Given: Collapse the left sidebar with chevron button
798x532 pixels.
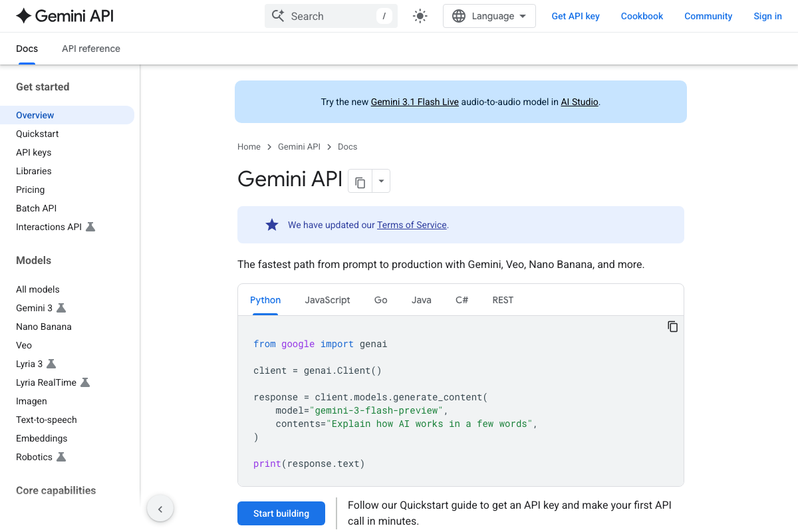Looking at the screenshot, I should (160, 508).
